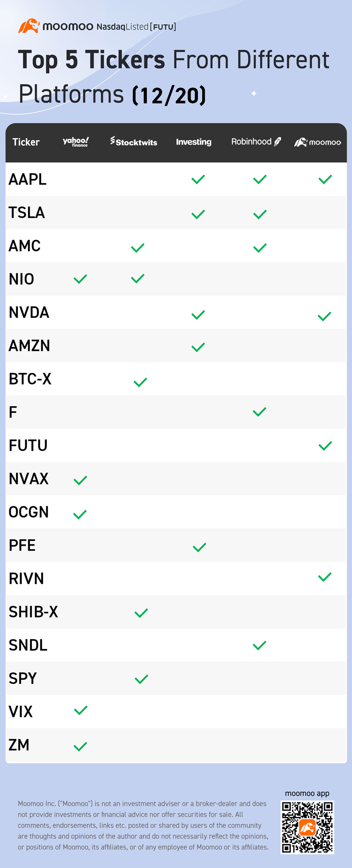352x868 pixels.
Task: Select the SHIB-X ticker label
Action: click(x=33, y=612)
